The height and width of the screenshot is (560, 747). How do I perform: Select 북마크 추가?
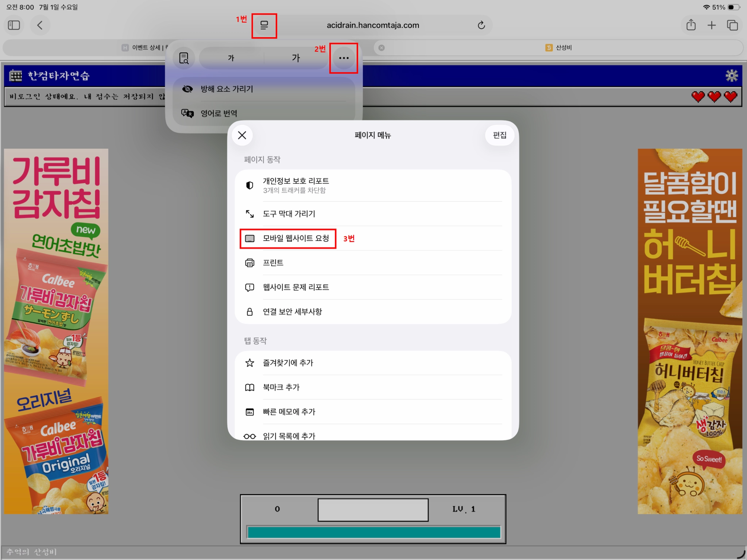coord(373,387)
